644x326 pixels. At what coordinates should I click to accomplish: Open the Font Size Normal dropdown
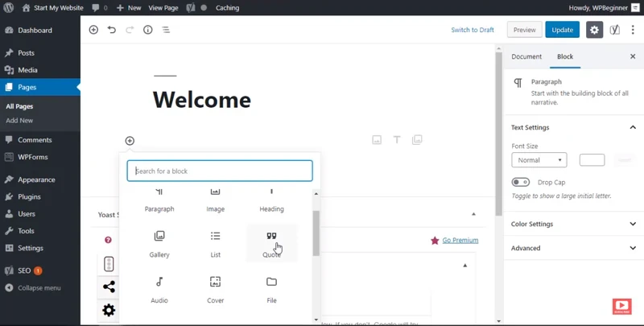[539, 160]
